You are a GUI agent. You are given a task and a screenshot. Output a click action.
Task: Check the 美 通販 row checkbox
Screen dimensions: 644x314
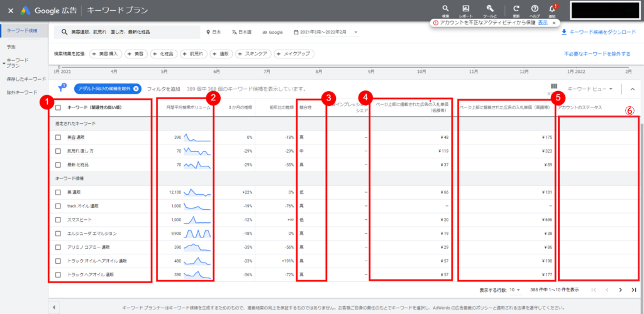[58, 192]
